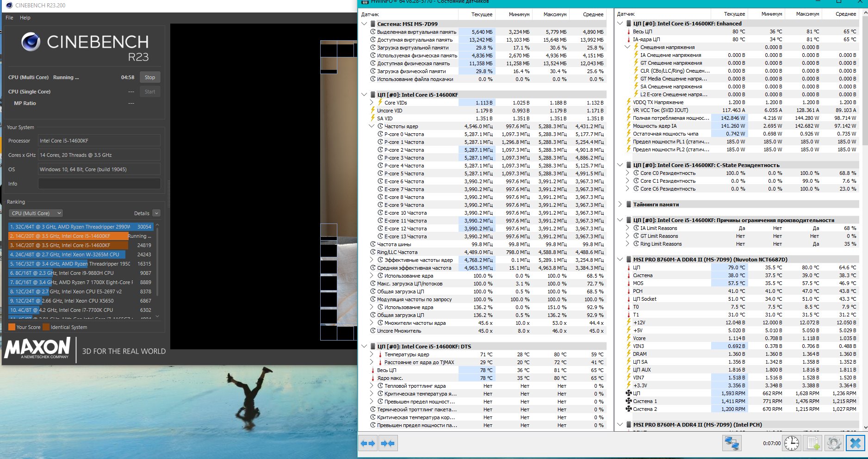Open the ranking Details dropdown arrow
Image resolution: width=868 pixels, height=459 pixels.
(156, 213)
